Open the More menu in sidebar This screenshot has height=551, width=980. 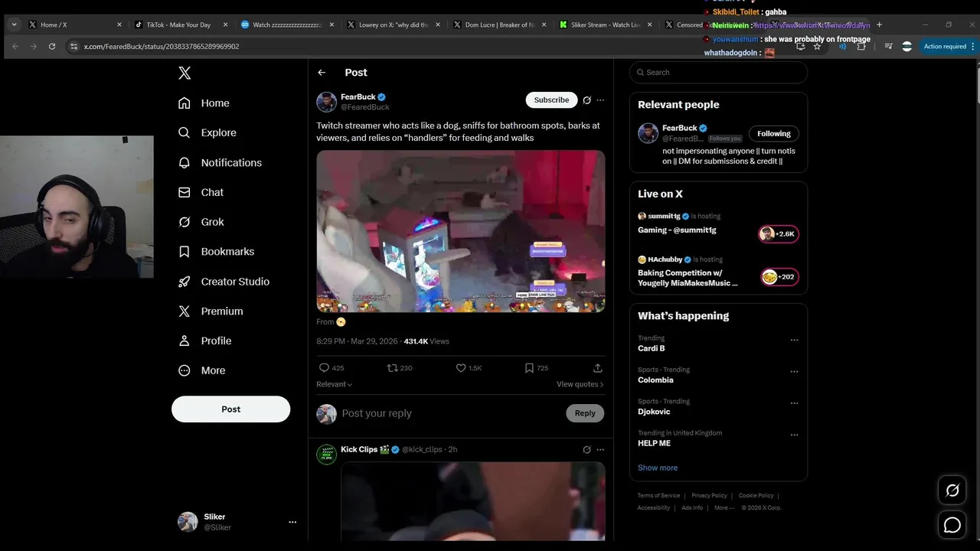pyautogui.click(x=201, y=370)
